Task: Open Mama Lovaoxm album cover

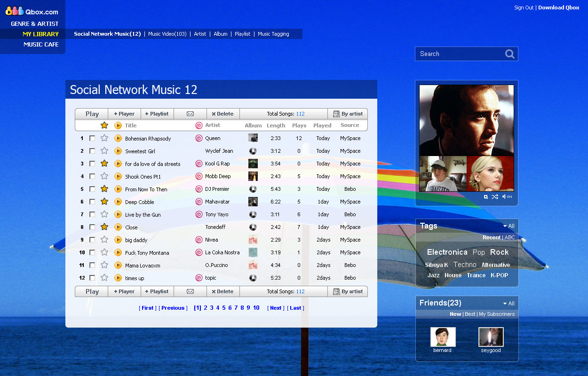Action: pos(253,265)
